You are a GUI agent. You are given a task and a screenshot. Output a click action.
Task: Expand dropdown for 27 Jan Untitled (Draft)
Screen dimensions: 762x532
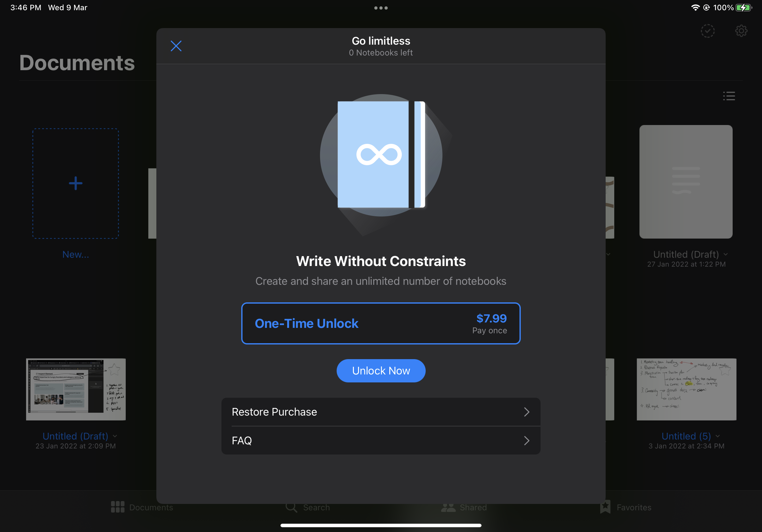[x=726, y=255]
